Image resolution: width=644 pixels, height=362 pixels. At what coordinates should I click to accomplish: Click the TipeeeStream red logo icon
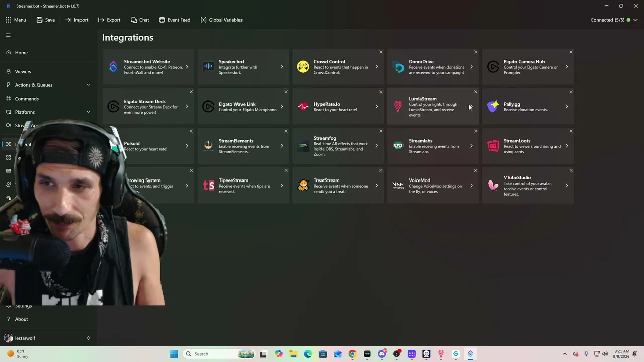pos(208,186)
